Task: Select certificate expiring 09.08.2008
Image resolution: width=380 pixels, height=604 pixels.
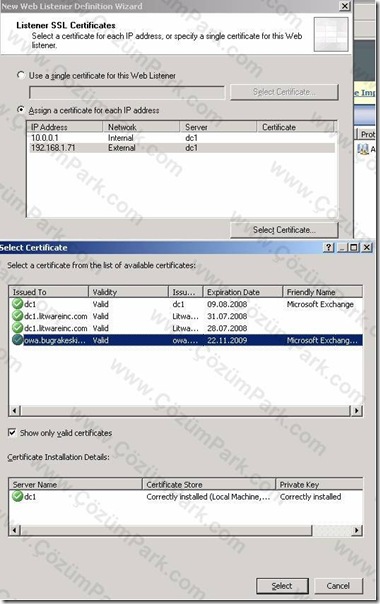Action: [185, 304]
